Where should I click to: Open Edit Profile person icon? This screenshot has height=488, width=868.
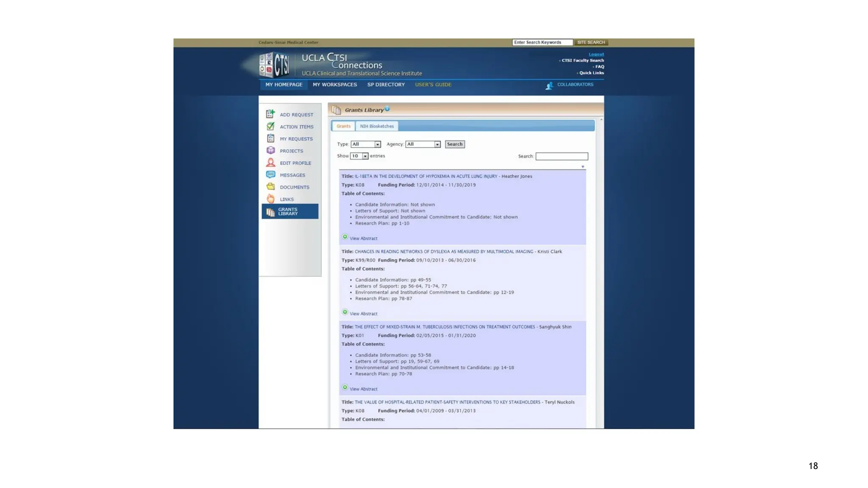pos(270,163)
